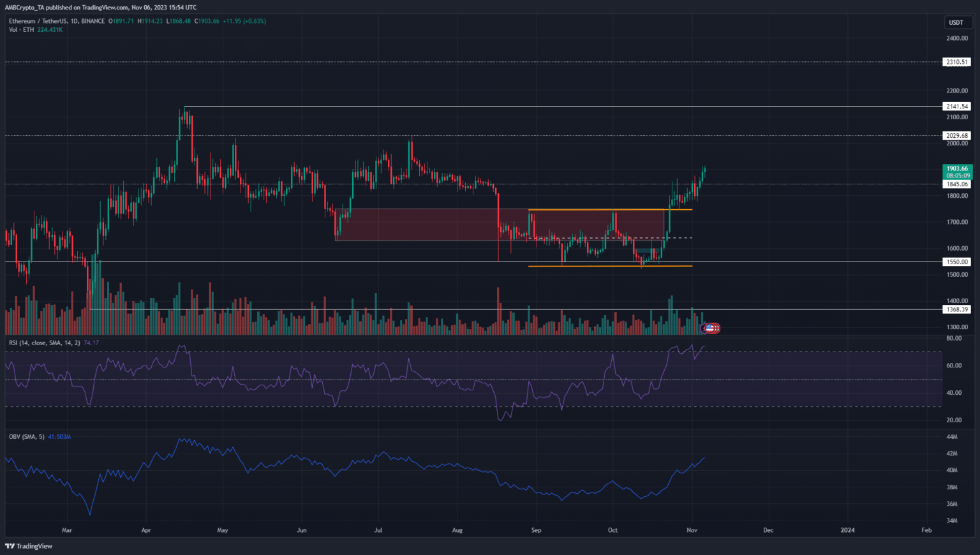Select the Vol · ETH indicator legend
Screen dimensions: 980x555
pos(22,30)
